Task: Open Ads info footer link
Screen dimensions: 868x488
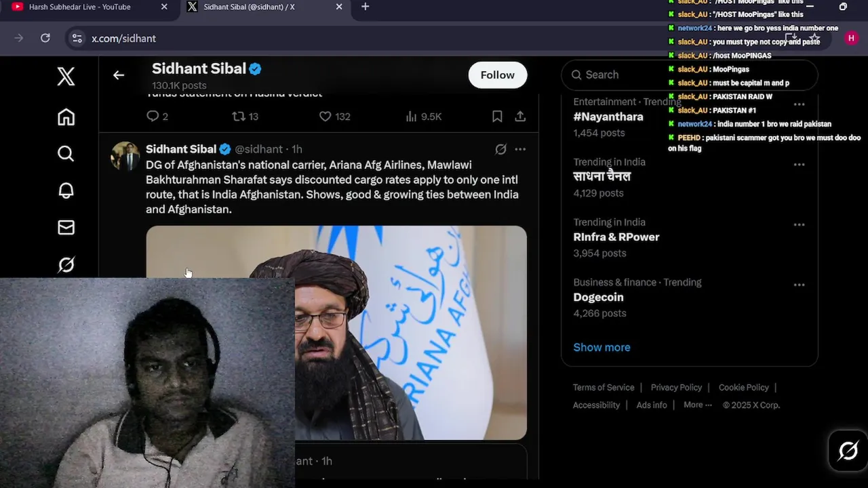Action: coord(652,405)
